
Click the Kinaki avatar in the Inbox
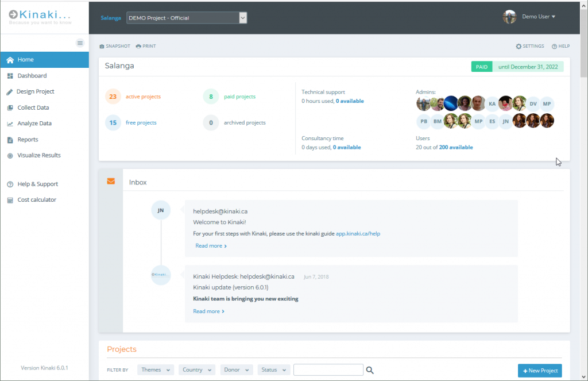161,275
